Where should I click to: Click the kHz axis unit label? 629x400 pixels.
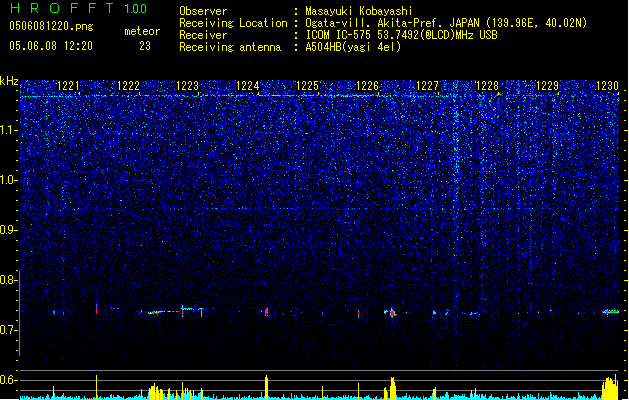[x=9, y=81]
